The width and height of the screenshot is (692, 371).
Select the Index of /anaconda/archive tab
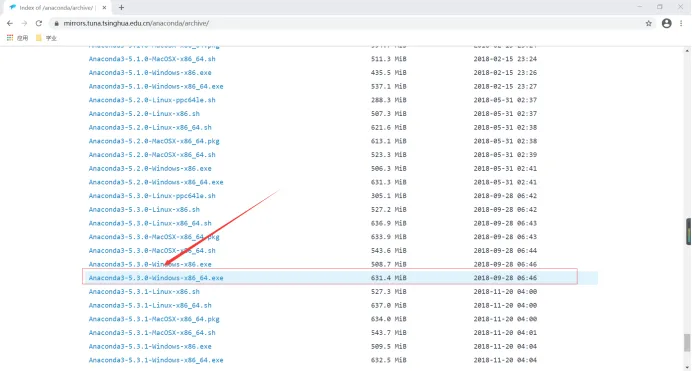click(56, 7)
